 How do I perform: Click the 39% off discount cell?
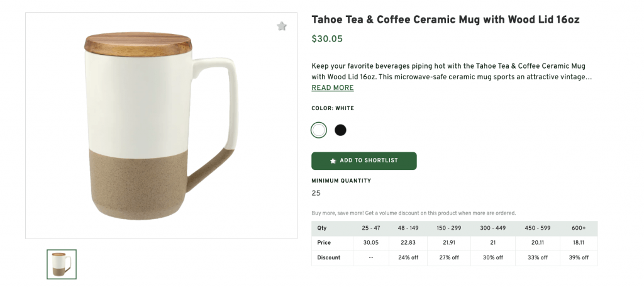point(579,257)
